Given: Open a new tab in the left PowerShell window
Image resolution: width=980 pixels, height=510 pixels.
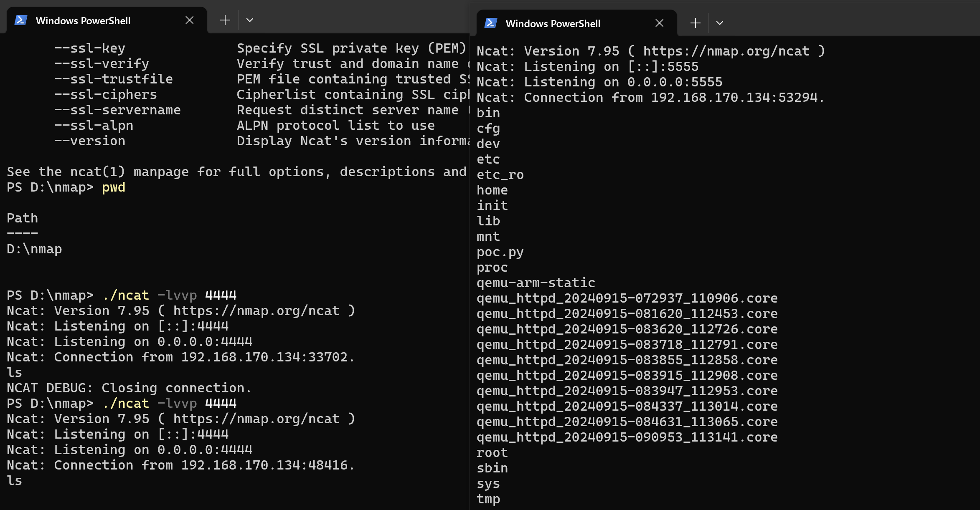Looking at the screenshot, I should coord(225,20).
